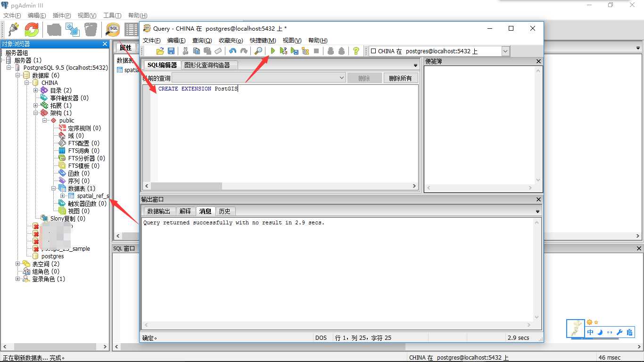Click the object browser horizontal scrollbar

click(x=55, y=347)
